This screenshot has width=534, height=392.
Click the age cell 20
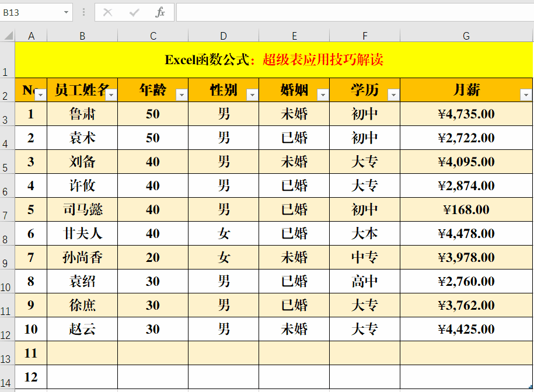click(x=153, y=258)
